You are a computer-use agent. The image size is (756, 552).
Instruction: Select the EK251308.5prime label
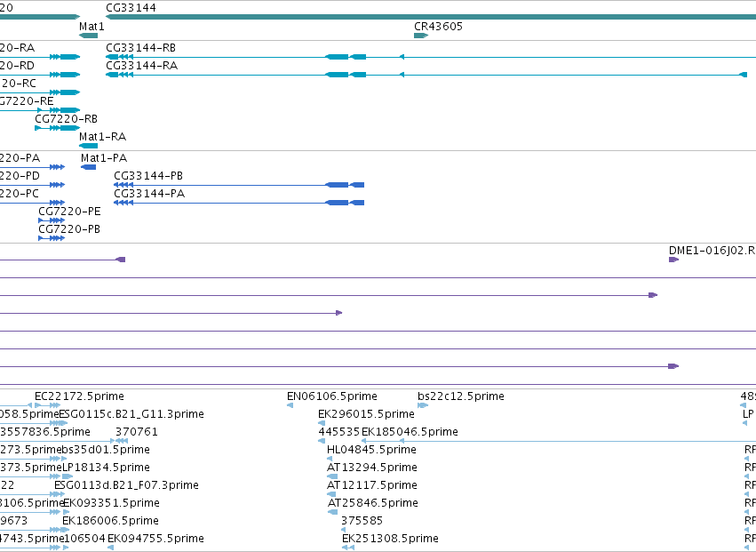[391, 539]
